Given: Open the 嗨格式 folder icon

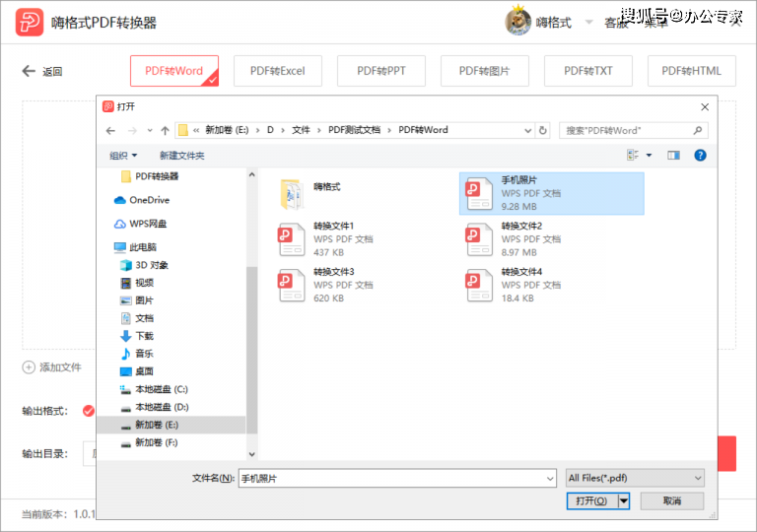Looking at the screenshot, I should (291, 194).
